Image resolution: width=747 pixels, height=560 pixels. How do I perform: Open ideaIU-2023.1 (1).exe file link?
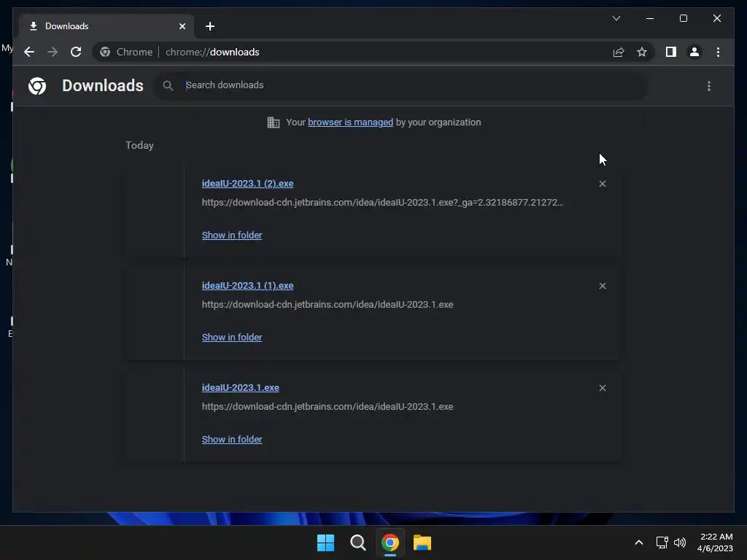click(248, 285)
